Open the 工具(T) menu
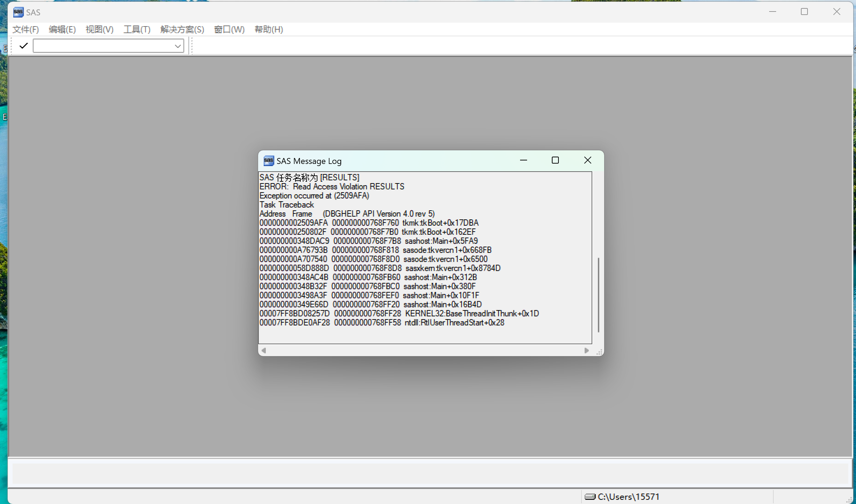This screenshot has width=856, height=504. [x=137, y=30]
